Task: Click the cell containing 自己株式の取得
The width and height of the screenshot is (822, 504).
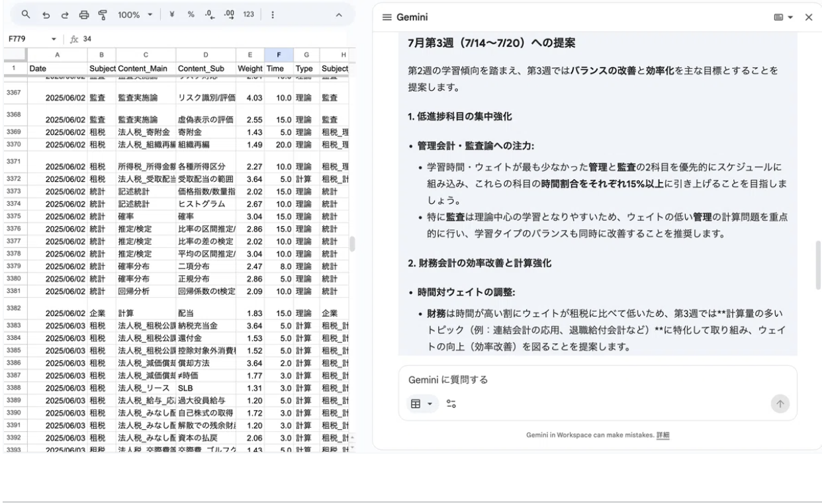Action: coord(206,413)
